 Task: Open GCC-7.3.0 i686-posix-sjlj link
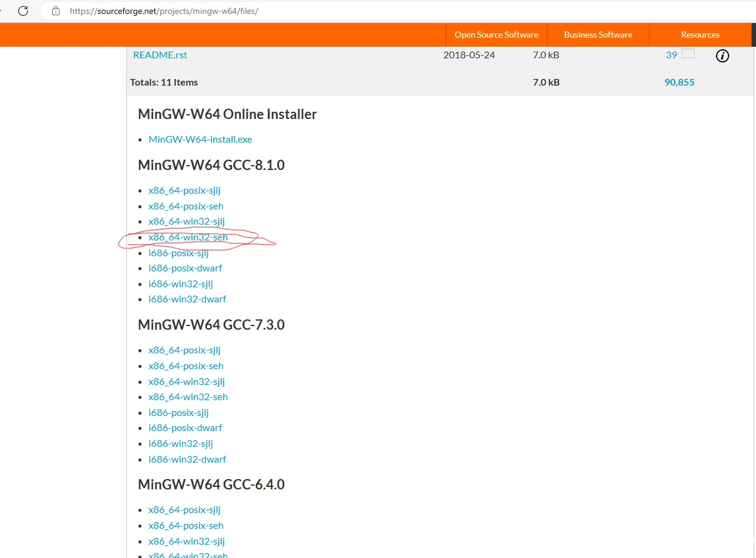click(x=179, y=412)
